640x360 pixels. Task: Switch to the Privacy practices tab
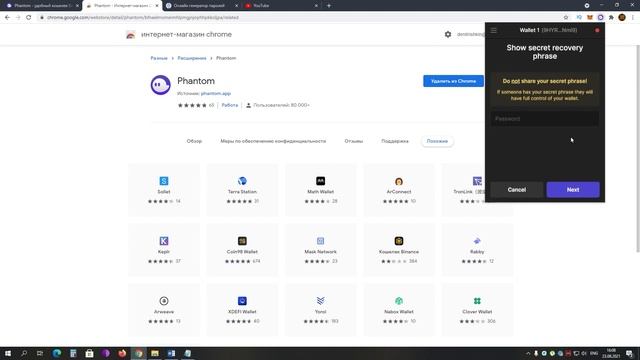273,141
